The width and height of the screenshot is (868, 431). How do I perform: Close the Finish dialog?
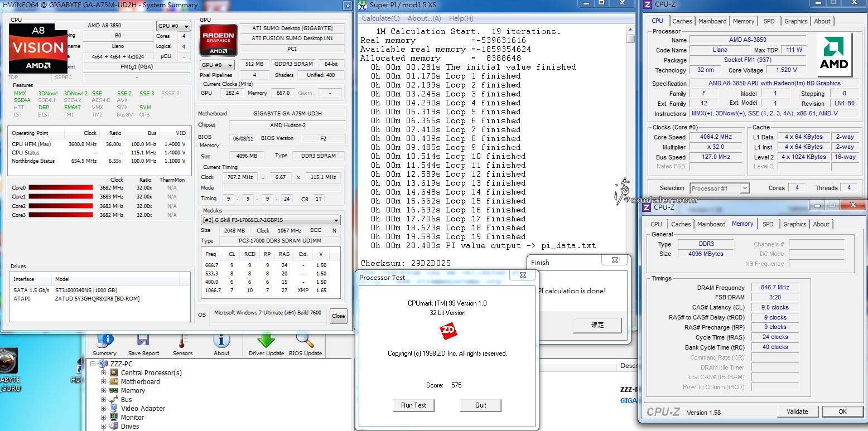click(615, 260)
